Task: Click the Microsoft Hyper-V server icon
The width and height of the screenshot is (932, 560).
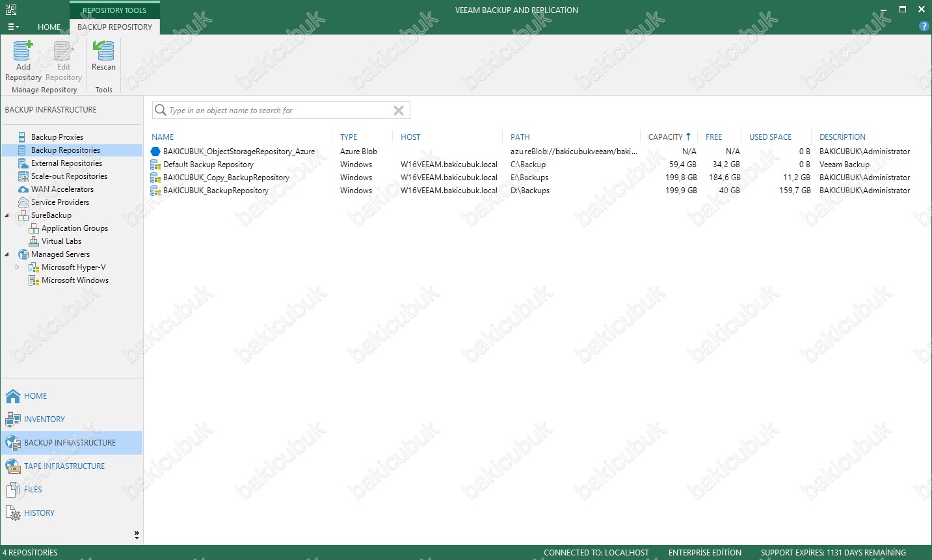Action: click(34, 267)
